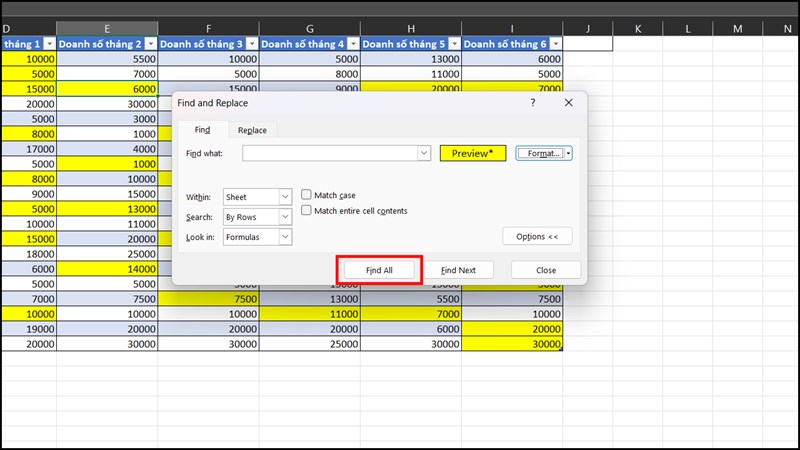Image resolution: width=800 pixels, height=450 pixels.
Task: Select column F header
Action: (208, 29)
